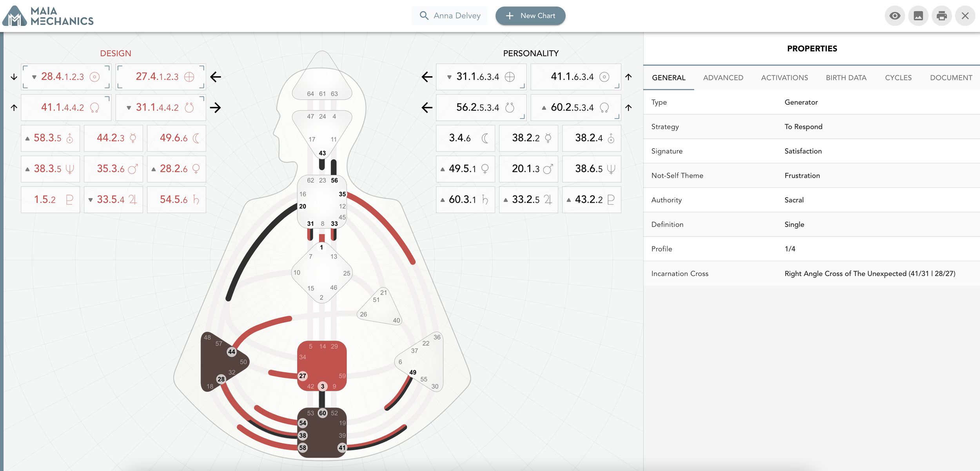The image size is (980, 471).
Task: Click Design North Node 41.1 activation
Action: point(66,107)
